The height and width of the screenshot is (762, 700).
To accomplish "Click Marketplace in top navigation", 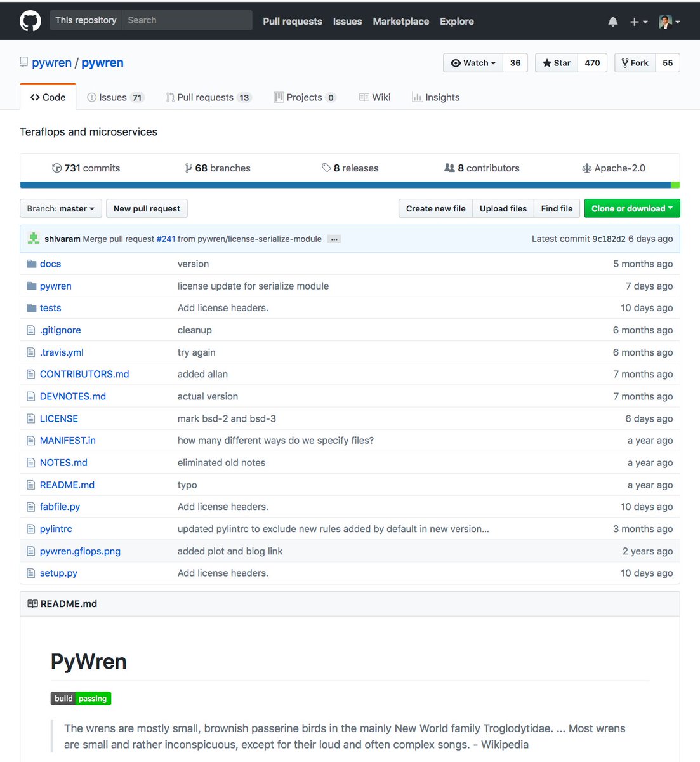I will (x=401, y=22).
